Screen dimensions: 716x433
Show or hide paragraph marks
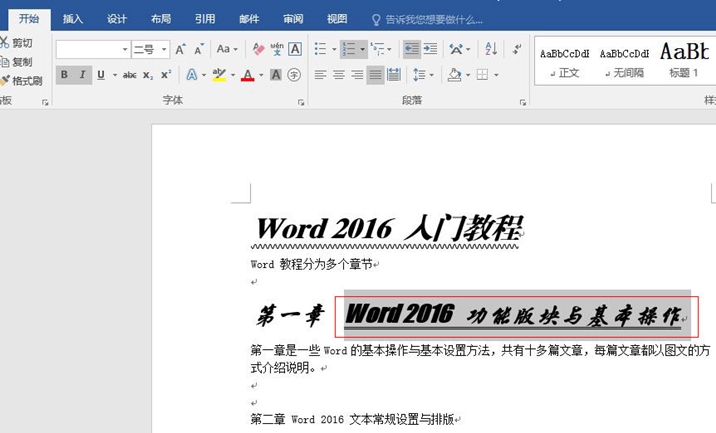517,49
